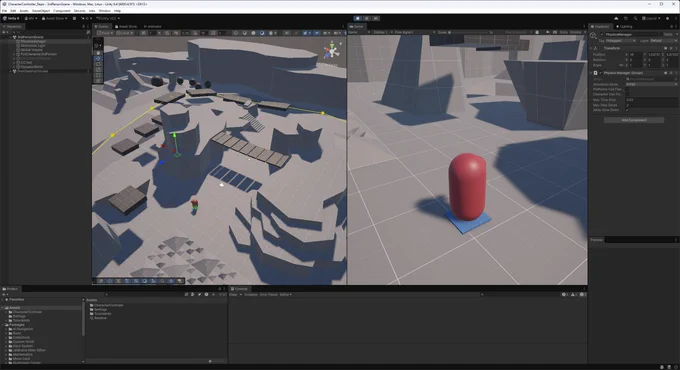Open the undo history icon

626,19
